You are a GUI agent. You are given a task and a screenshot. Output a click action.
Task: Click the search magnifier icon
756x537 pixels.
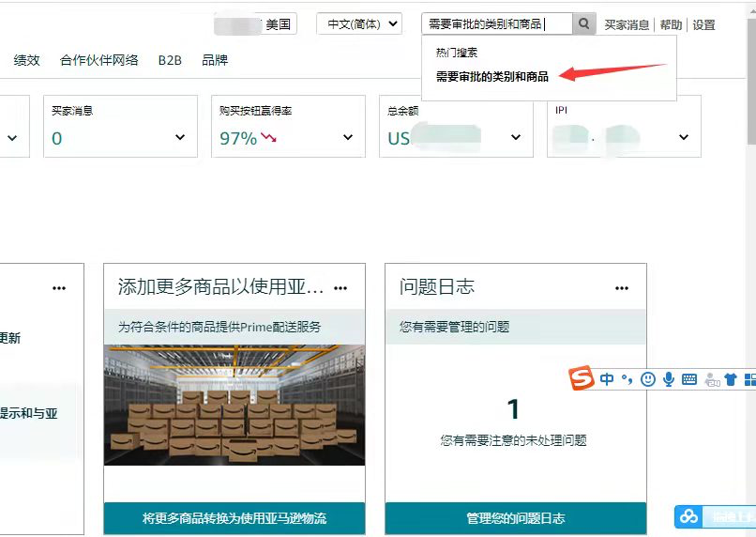[583, 23]
